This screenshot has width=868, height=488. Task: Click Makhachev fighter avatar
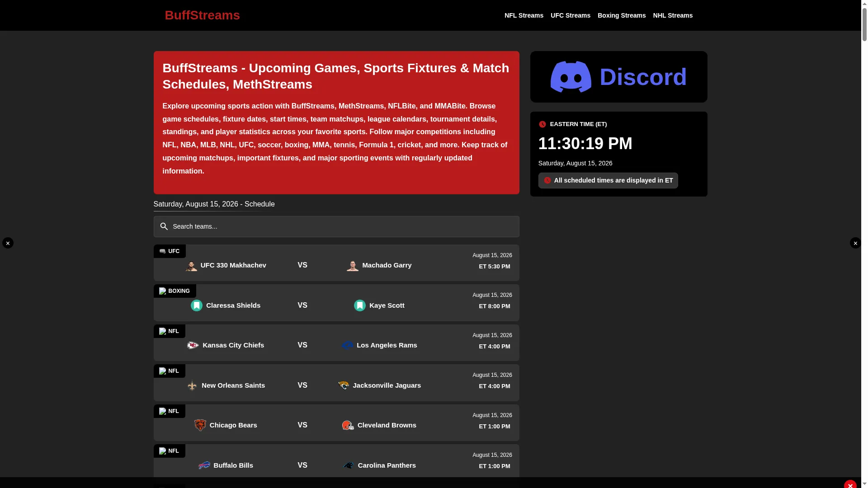tap(191, 266)
